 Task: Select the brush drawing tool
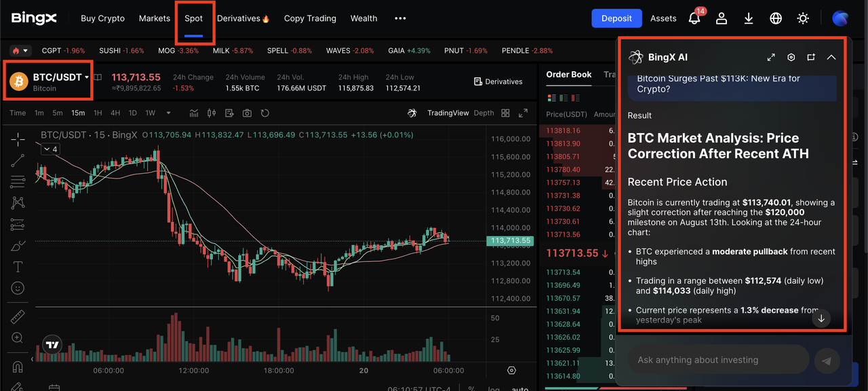18,245
